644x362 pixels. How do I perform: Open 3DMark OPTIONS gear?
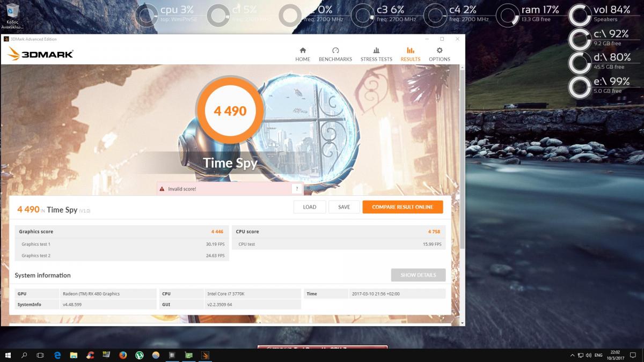[x=440, y=54]
